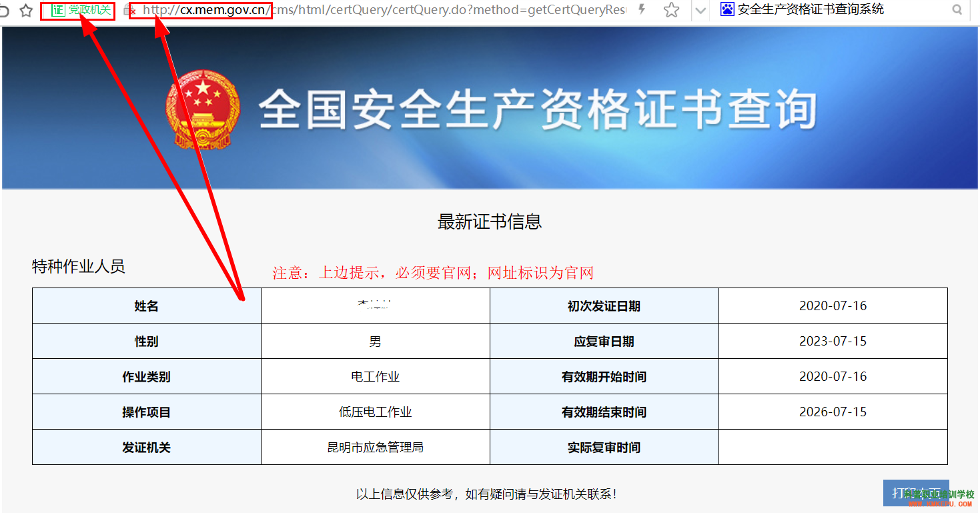Click the magnifier search icon
Image resolution: width=980 pixels, height=513 pixels.
pos(957,9)
